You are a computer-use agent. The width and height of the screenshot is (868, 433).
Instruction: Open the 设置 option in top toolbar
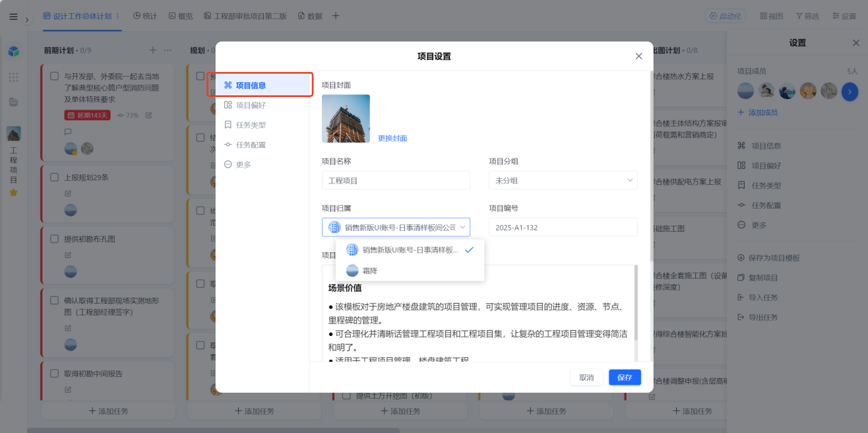(844, 16)
